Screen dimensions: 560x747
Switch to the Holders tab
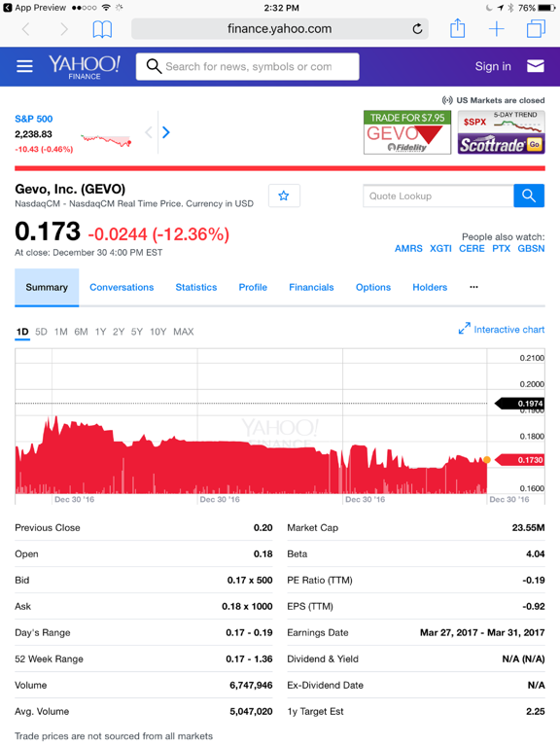click(x=430, y=287)
